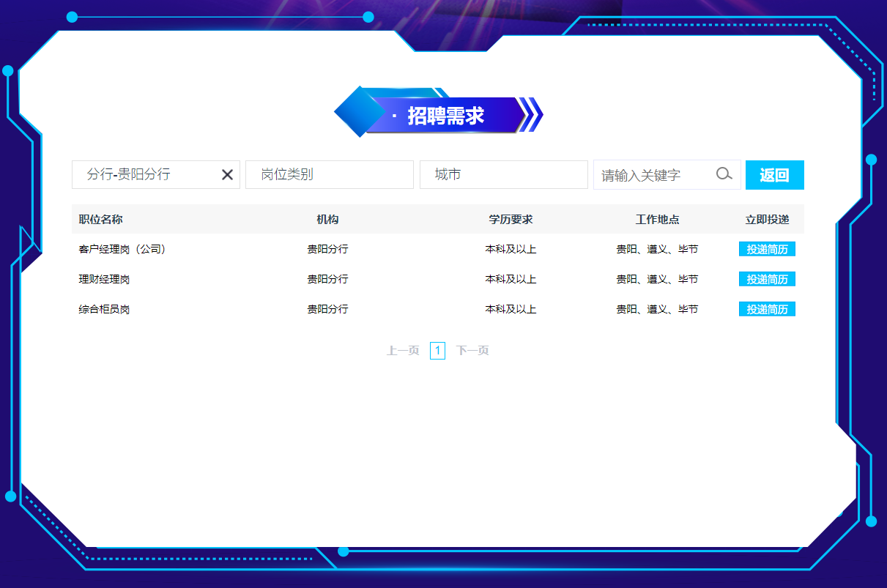Open the 综合柜员岗 position name
This screenshot has width=887, height=588.
coord(104,309)
